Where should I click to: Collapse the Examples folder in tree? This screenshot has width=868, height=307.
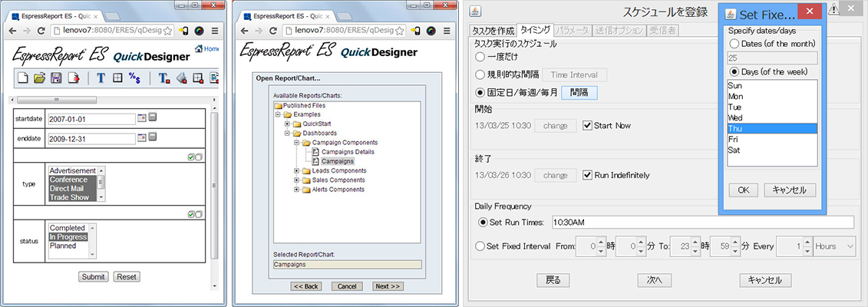tap(278, 114)
